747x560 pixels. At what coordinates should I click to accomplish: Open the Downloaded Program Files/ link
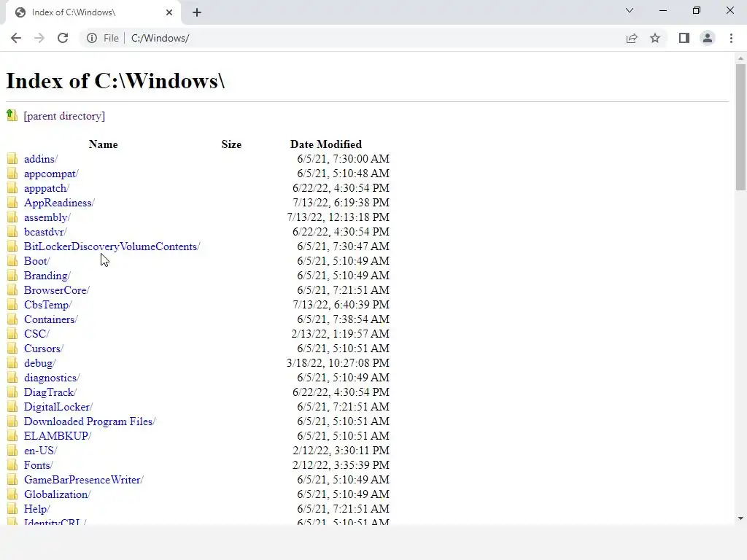click(90, 421)
